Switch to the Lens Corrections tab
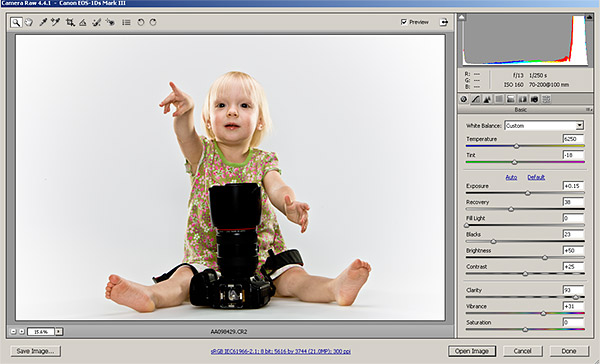This screenshot has width=600, height=364. pos(523,99)
